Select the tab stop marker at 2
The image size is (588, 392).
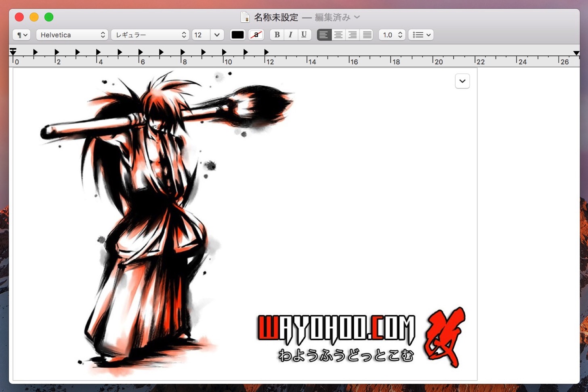[x=57, y=52]
